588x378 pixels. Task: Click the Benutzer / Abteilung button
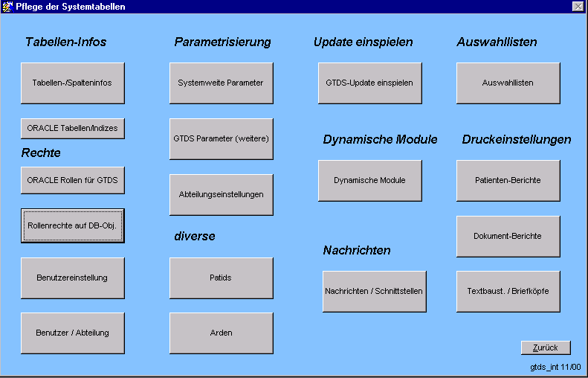click(72, 333)
